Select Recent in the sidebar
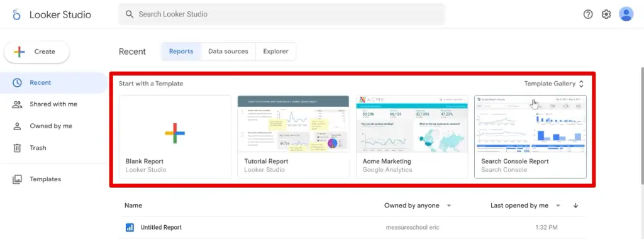 pos(53,82)
